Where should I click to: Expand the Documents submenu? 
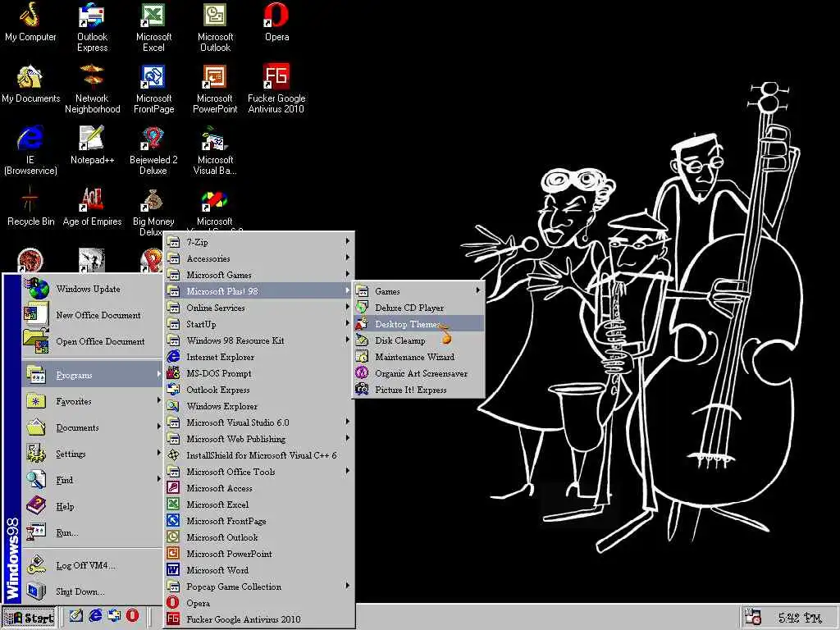click(92, 427)
